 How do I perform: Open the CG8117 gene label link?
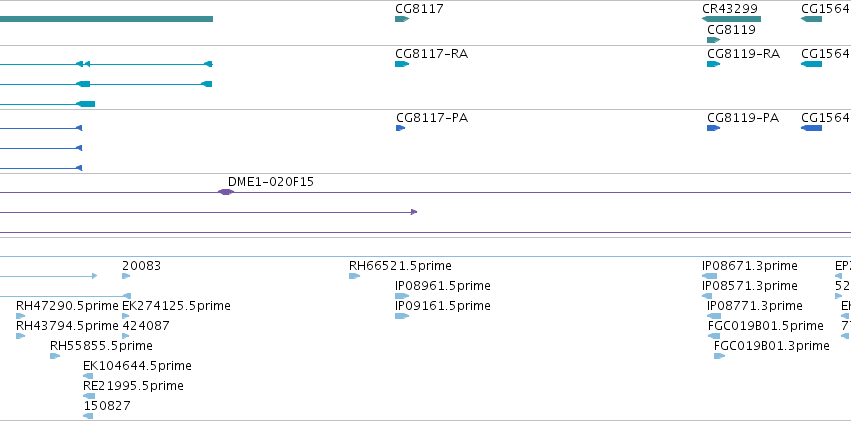[x=420, y=9]
